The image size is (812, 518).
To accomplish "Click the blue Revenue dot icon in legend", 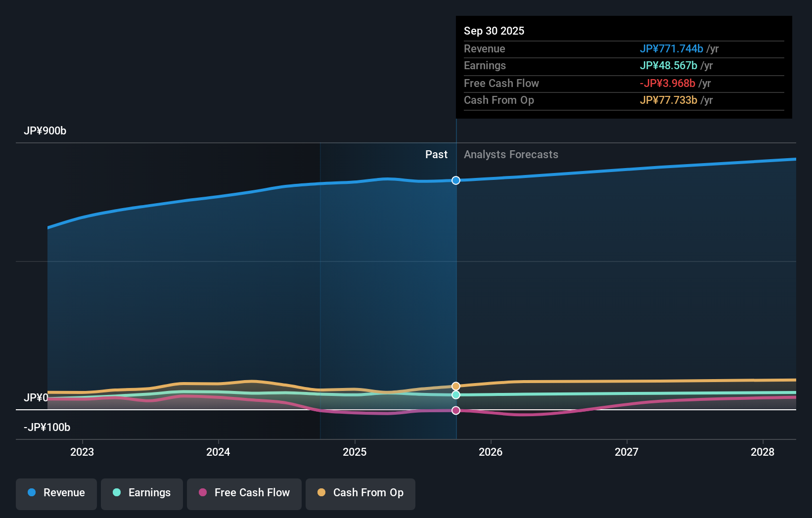I will [x=32, y=493].
